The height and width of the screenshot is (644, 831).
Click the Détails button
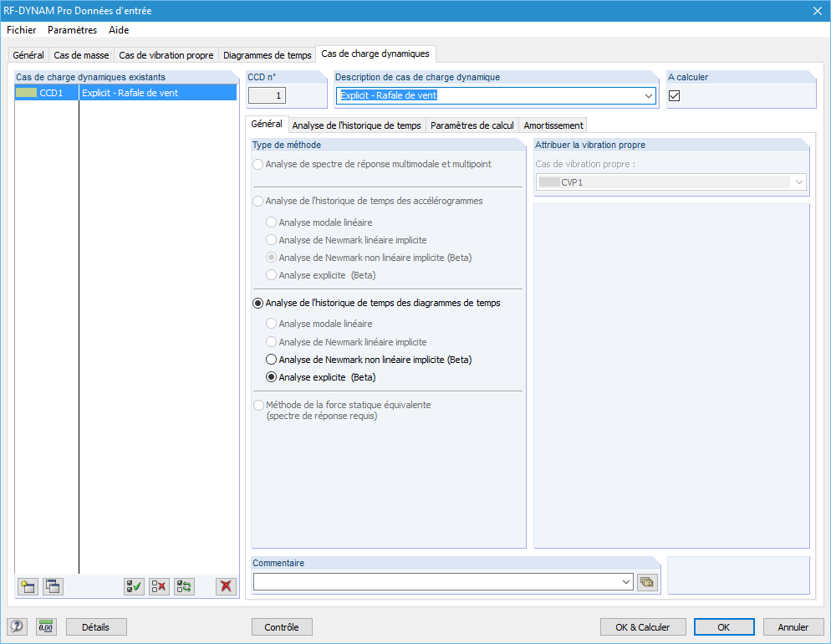[x=96, y=627]
